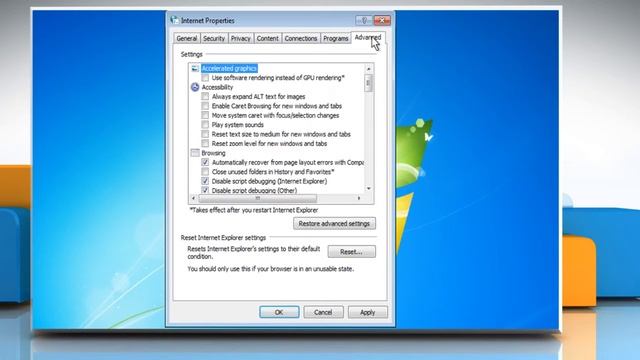The image size is (640, 360).
Task: Click Cancel to dismiss dialog
Action: pos(323,312)
